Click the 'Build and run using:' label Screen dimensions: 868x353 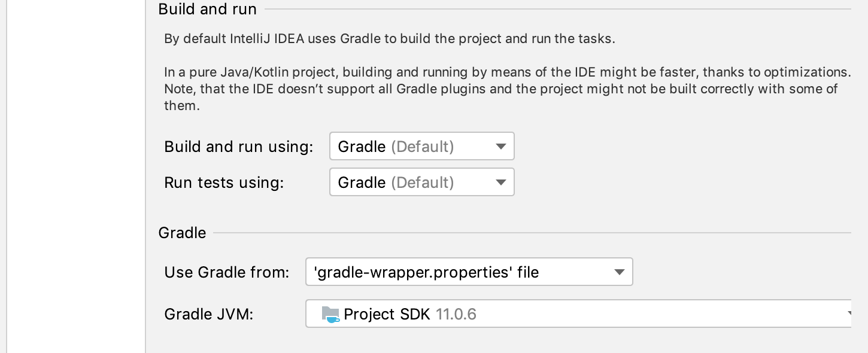238,147
